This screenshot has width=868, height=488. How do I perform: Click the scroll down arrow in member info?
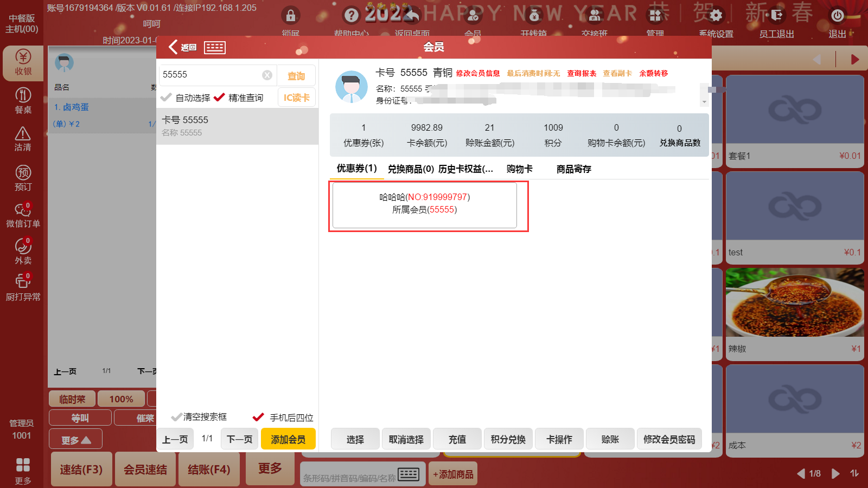coord(704,102)
